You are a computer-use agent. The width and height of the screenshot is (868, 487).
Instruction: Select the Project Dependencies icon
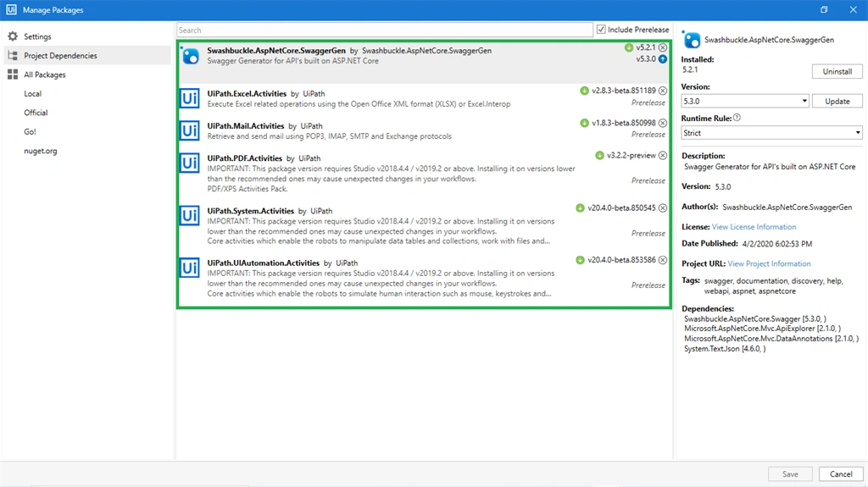[13, 55]
